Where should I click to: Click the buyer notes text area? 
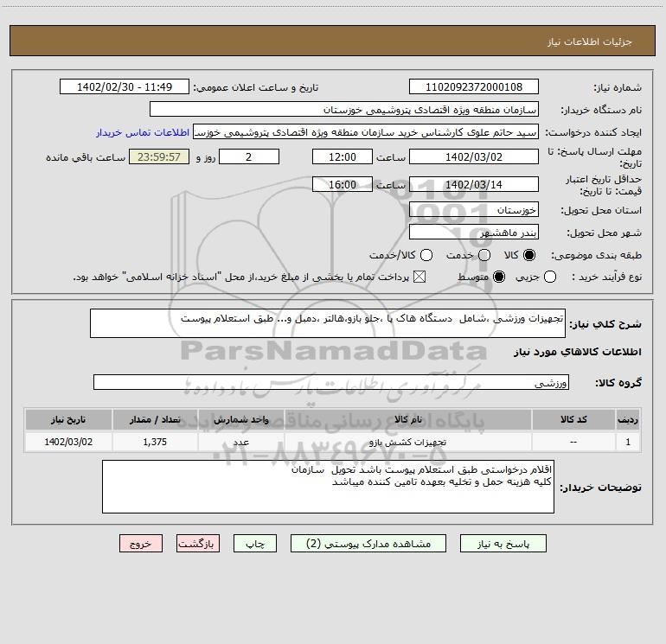pyautogui.click(x=328, y=487)
